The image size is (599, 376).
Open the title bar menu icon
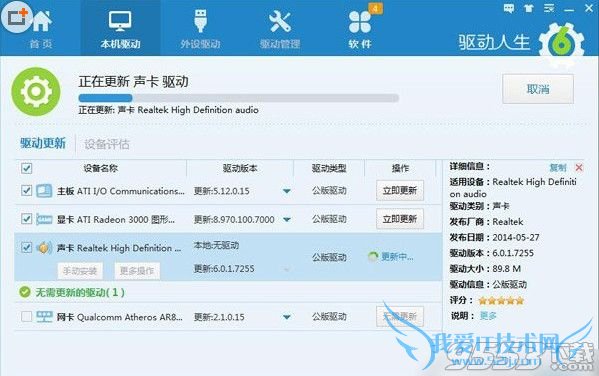(x=549, y=8)
